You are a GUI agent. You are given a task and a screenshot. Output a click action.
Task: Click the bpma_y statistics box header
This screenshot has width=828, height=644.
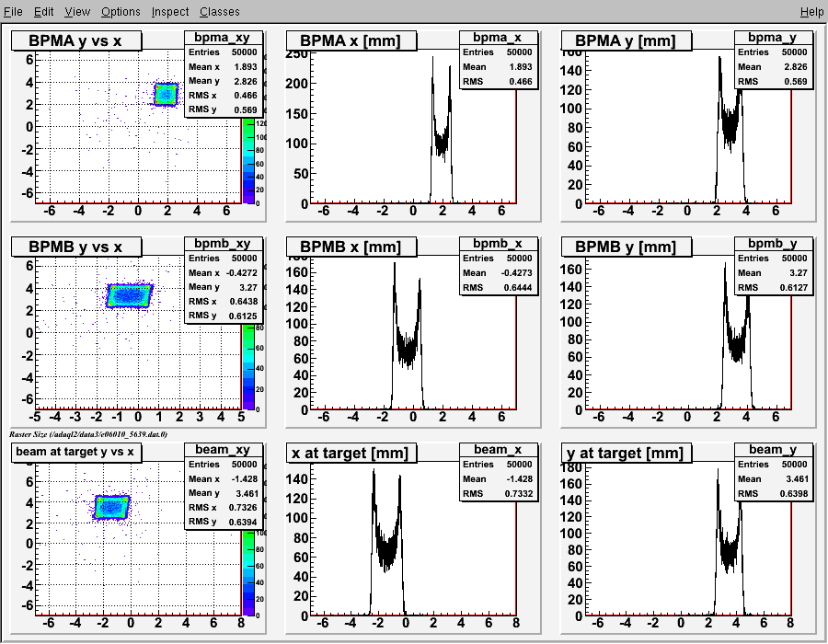coord(773,37)
